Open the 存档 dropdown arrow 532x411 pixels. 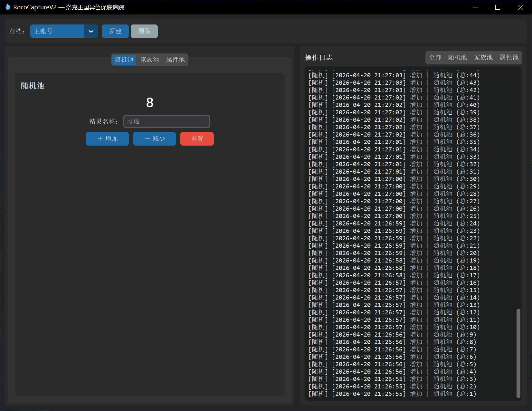coord(91,31)
